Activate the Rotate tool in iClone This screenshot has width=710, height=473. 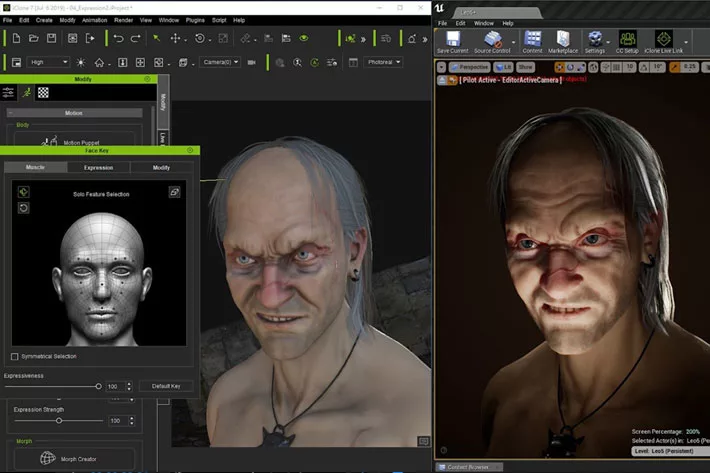click(200, 38)
